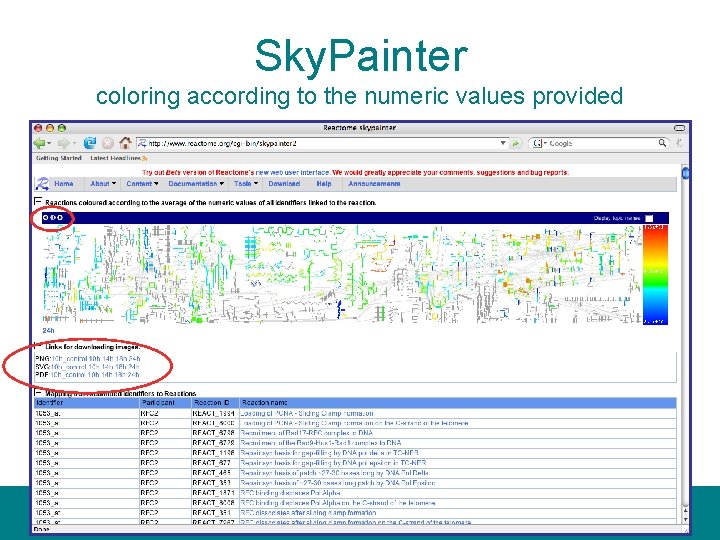Viewport: 720px width, 540px height.
Task: Click the Reactome logo in navigation bar
Action: 42,184
